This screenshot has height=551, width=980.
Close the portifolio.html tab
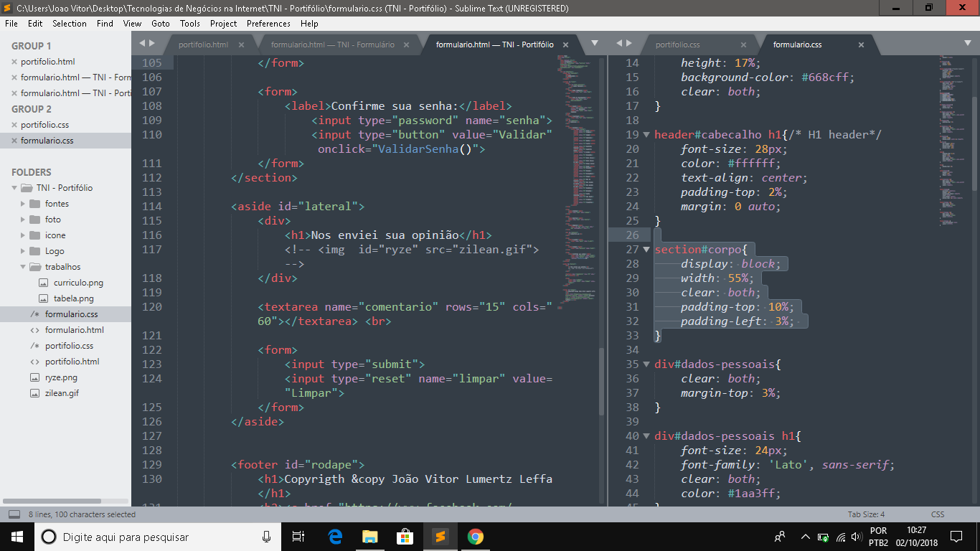tap(241, 44)
